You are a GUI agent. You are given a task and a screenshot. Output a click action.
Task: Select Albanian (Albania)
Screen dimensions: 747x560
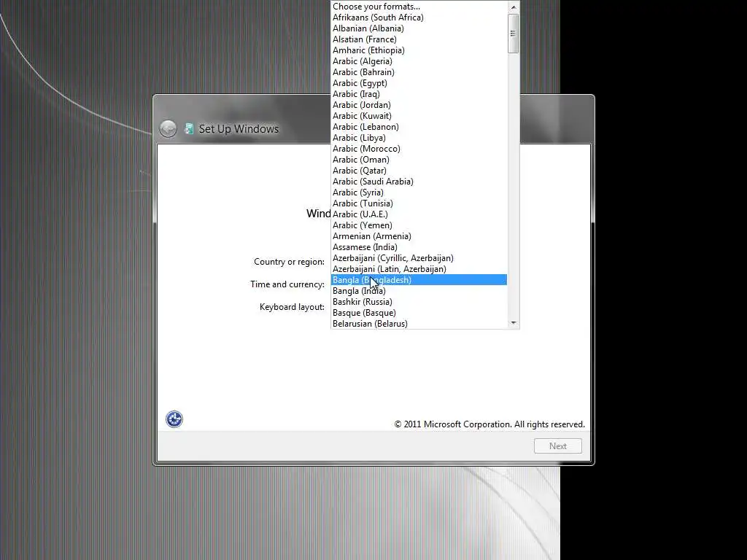(x=419, y=28)
